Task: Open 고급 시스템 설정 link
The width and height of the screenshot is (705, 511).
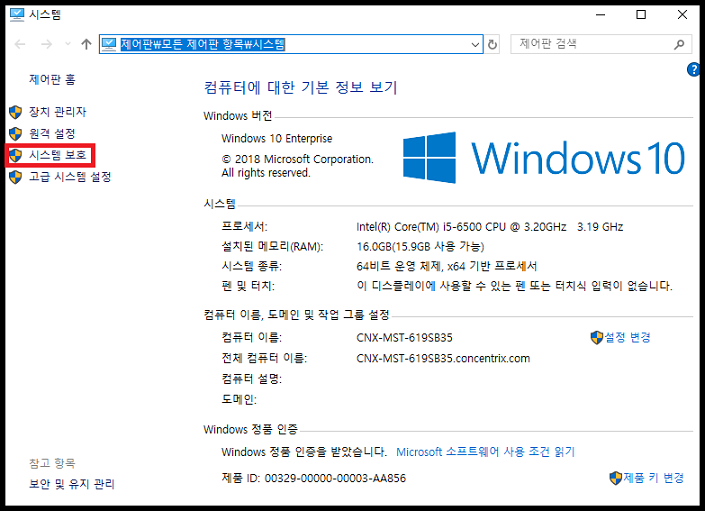Action: click(70, 177)
